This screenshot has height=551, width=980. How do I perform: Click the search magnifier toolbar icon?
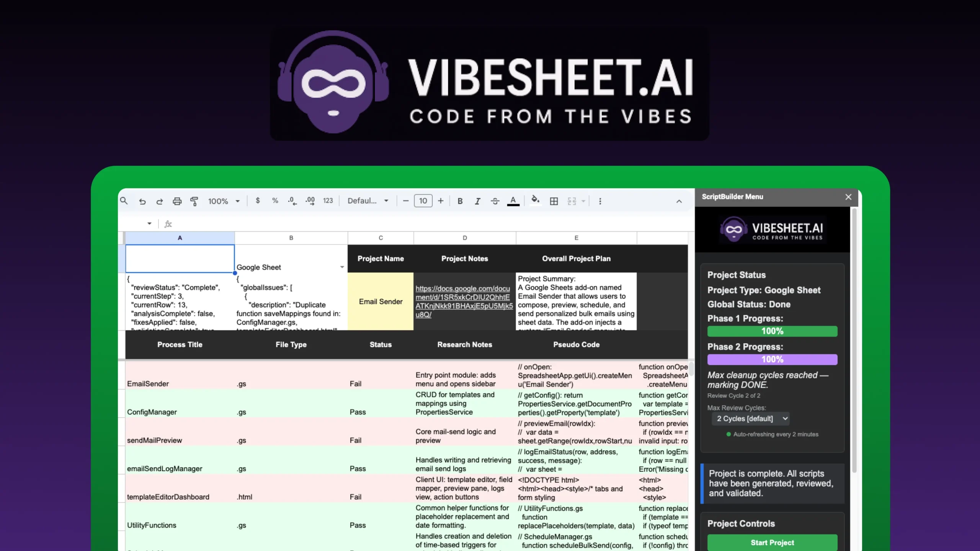coord(124,201)
